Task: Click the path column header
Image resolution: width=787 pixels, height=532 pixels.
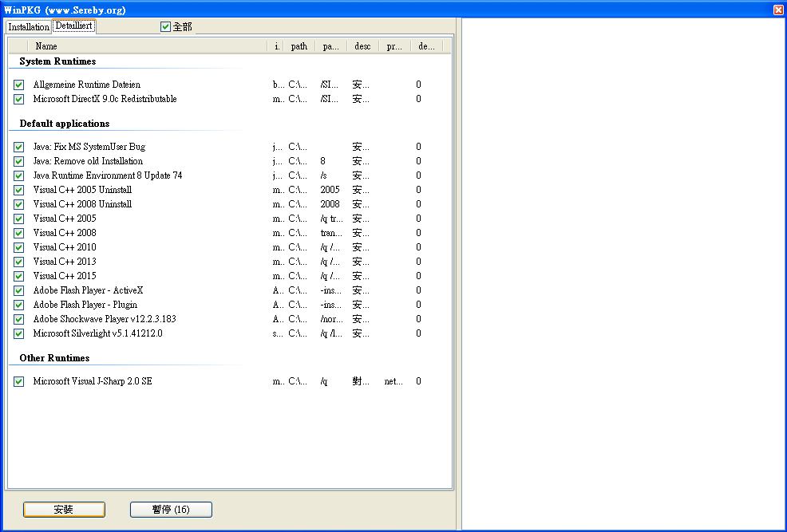Action: coord(299,46)
